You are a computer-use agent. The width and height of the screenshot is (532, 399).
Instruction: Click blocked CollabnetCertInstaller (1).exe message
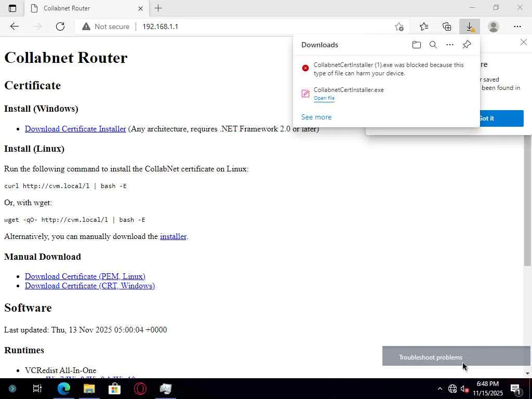tap(389, 69)
